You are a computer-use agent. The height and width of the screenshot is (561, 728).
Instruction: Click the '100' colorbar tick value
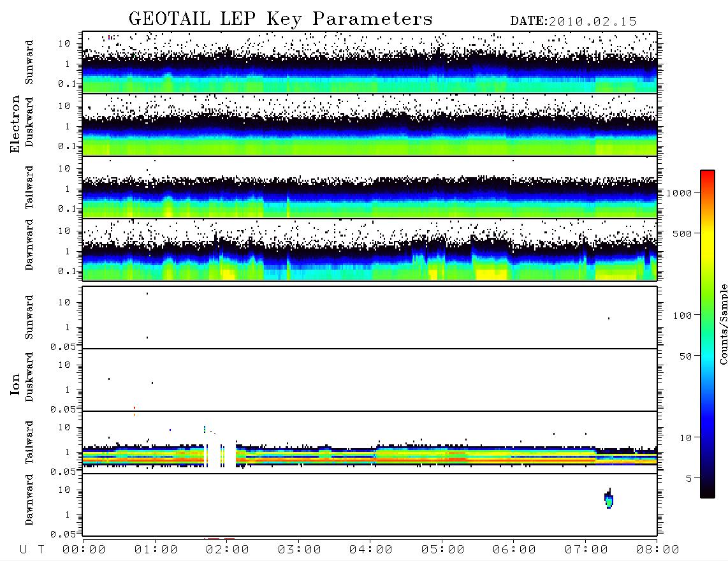tap(682, 316)
